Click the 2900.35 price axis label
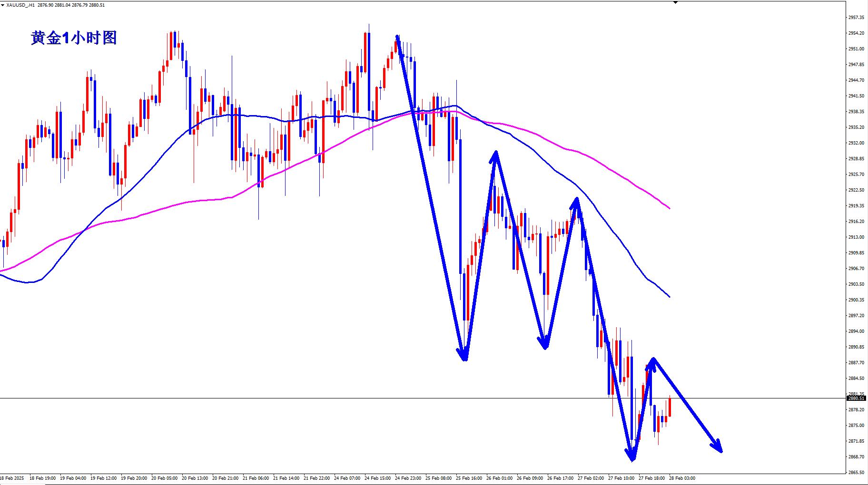This screenshot has width=868, height=485. pos(856,300)
